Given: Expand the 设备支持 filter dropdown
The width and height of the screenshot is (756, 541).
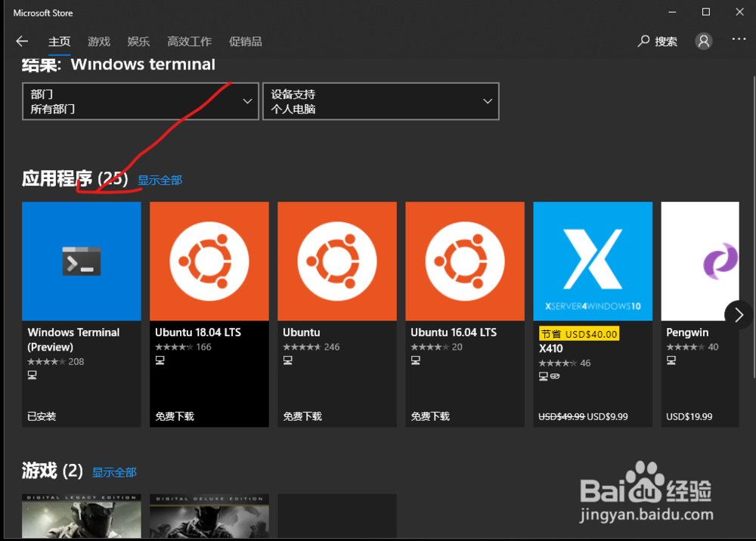Looking at the screenshot, I should pyautogui.click(x=381, y=101).
